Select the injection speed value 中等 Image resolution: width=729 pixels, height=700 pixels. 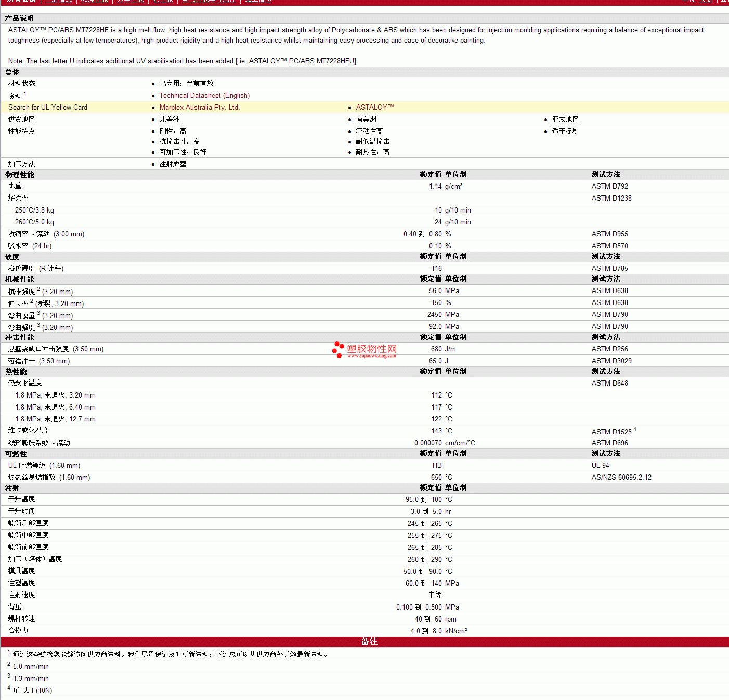click(435, 595)
